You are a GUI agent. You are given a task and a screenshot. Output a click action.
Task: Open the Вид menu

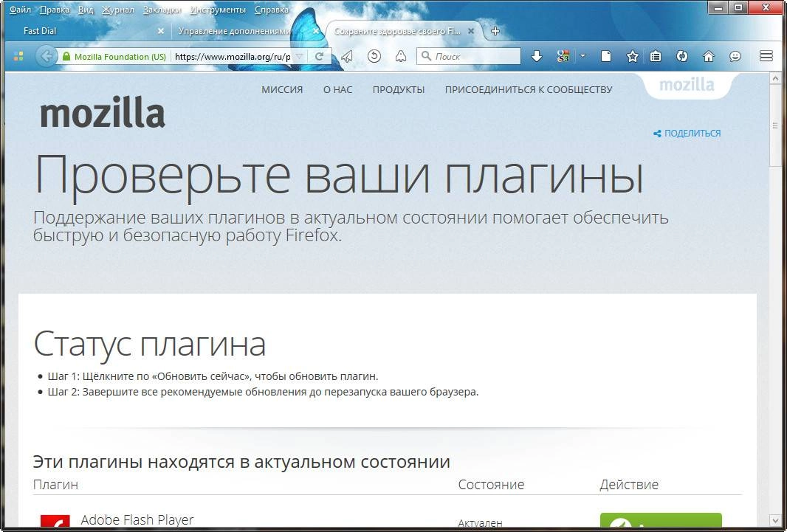86,10
